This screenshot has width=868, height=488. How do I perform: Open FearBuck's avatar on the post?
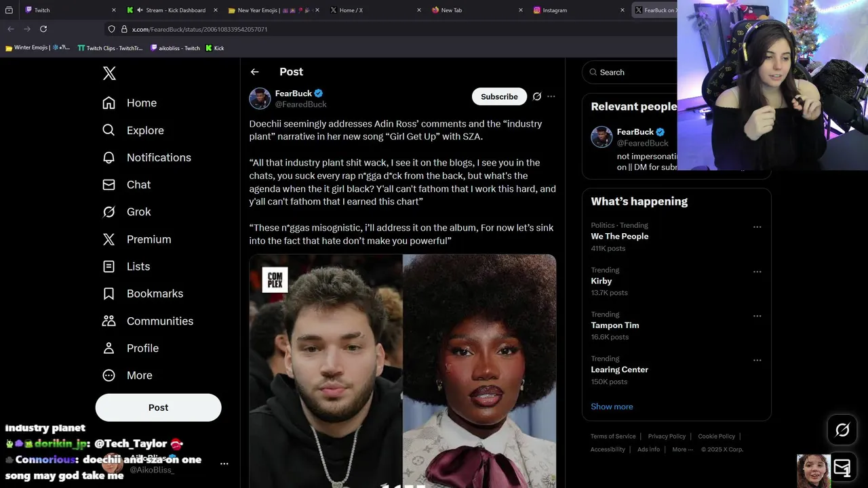(260, 98)
